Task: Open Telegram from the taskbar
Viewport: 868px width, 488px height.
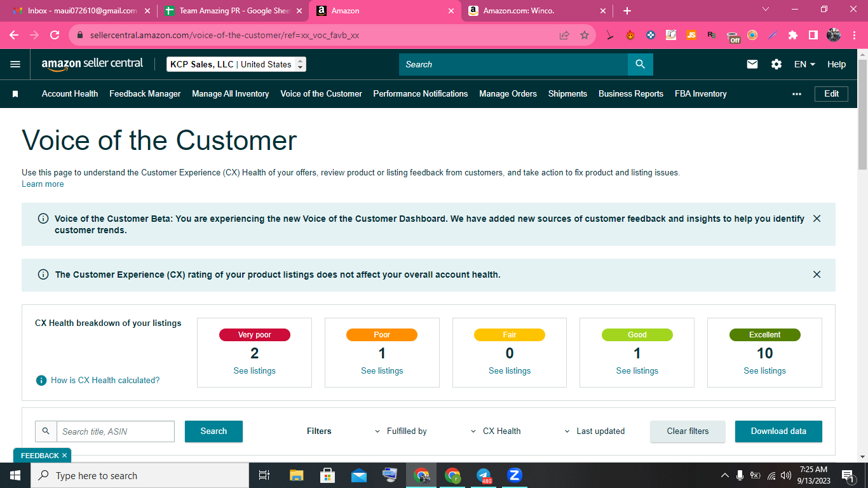Action: (x=484, y=475)
